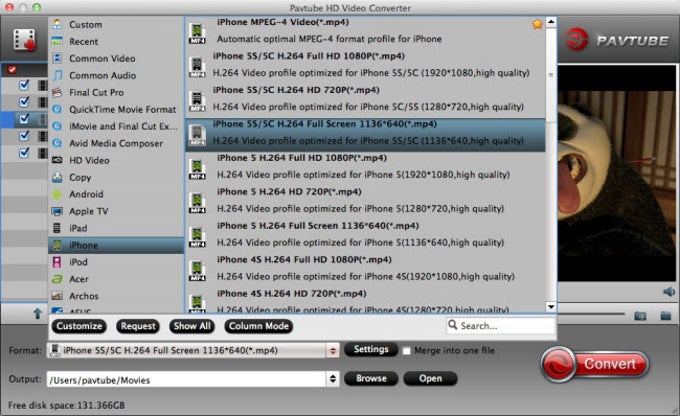Screen dimensions: 680x416
Task: Uncheck the first file's checkbox
Action: tap(24, 85)
